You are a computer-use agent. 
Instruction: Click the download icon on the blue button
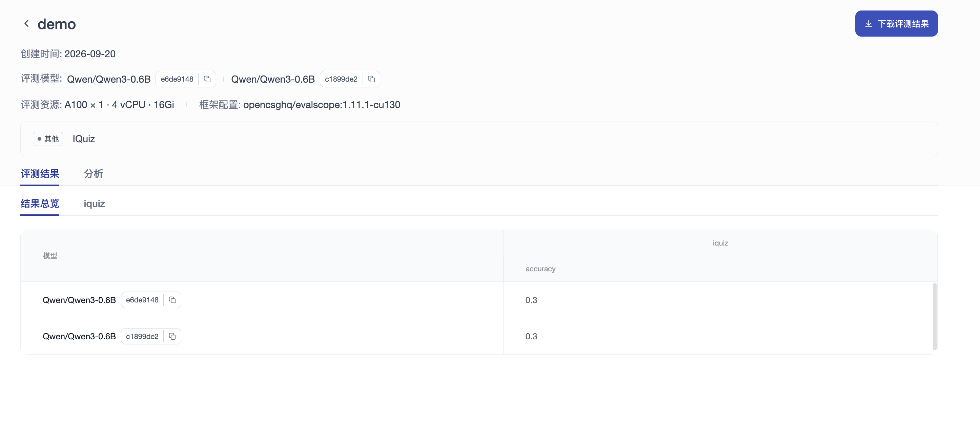point(869,24)
